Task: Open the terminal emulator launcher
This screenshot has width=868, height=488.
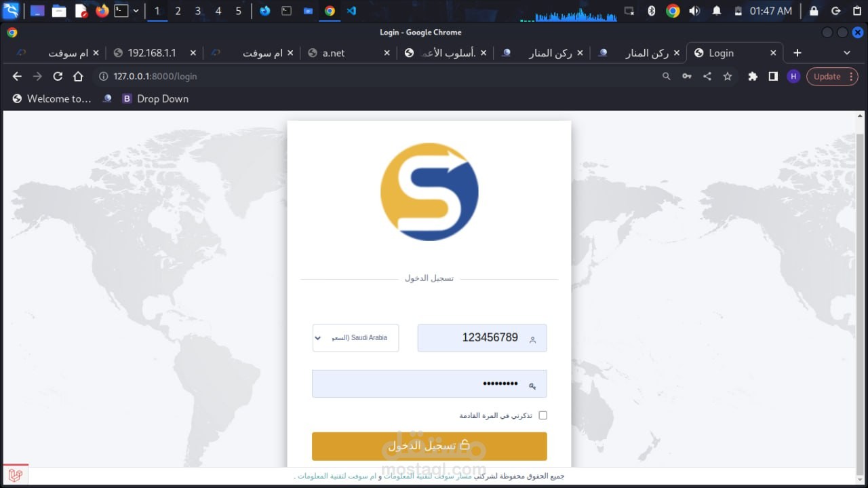Action: point(121,11)
